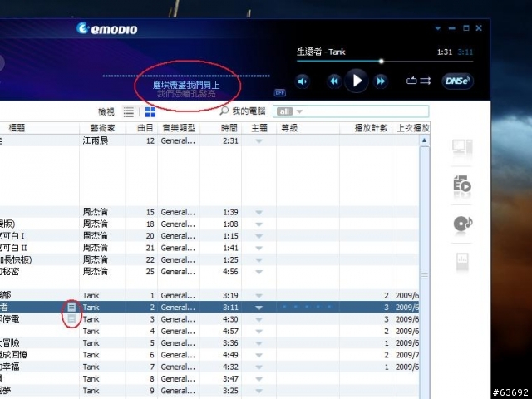Open My Computer sidebar icon

pos(462,149)
